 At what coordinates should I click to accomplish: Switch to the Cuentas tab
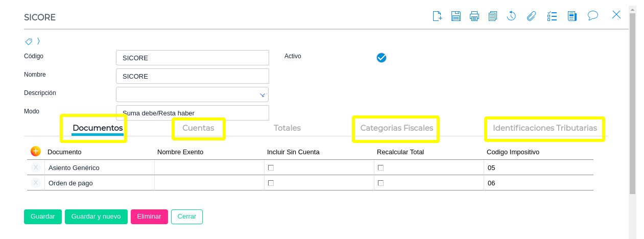198,128
